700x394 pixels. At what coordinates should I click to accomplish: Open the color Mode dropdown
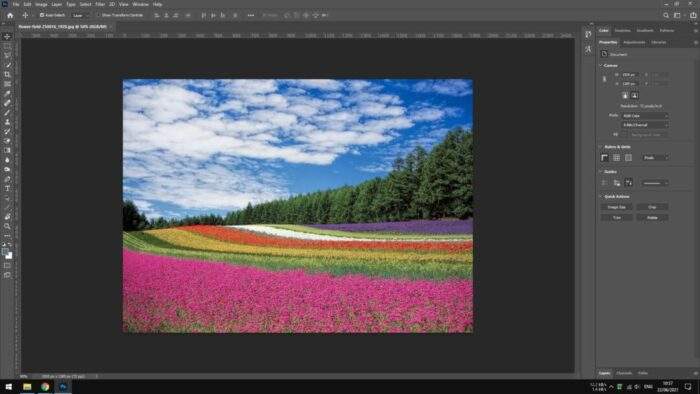click(645, 116)
